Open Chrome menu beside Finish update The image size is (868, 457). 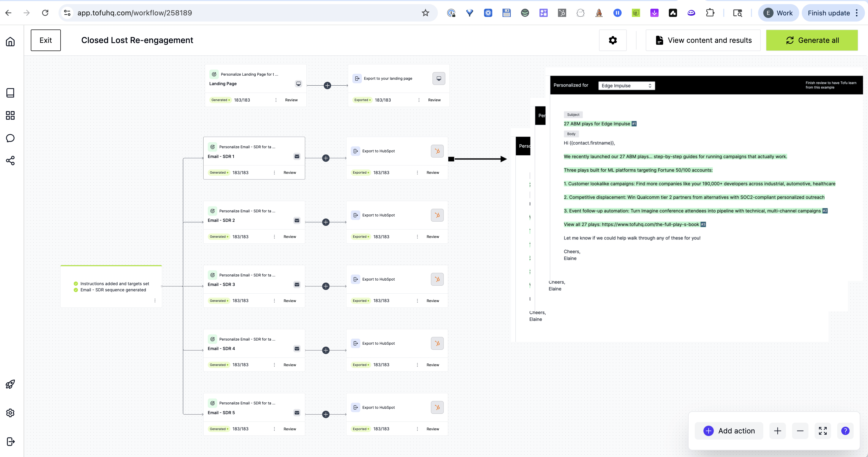point(857,13)
